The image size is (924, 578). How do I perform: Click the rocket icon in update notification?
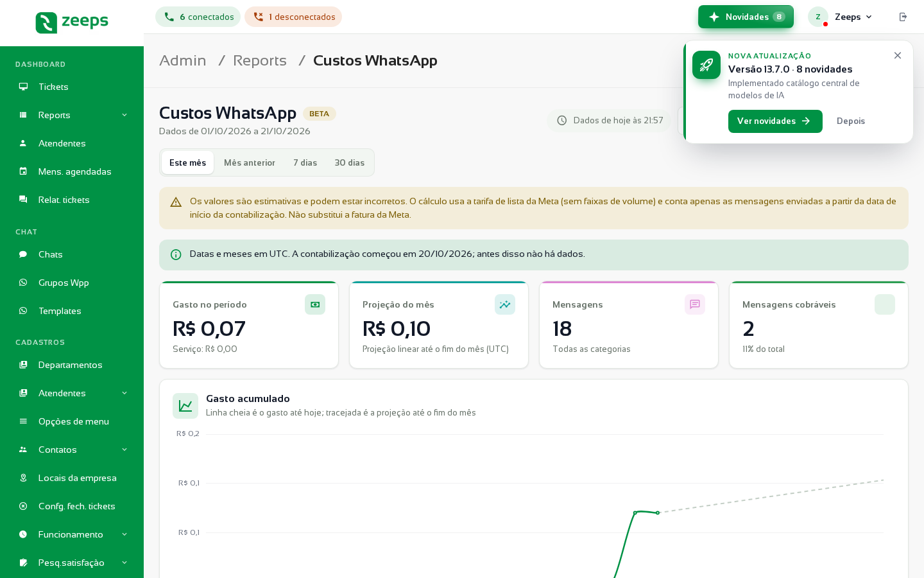point(706,65)
